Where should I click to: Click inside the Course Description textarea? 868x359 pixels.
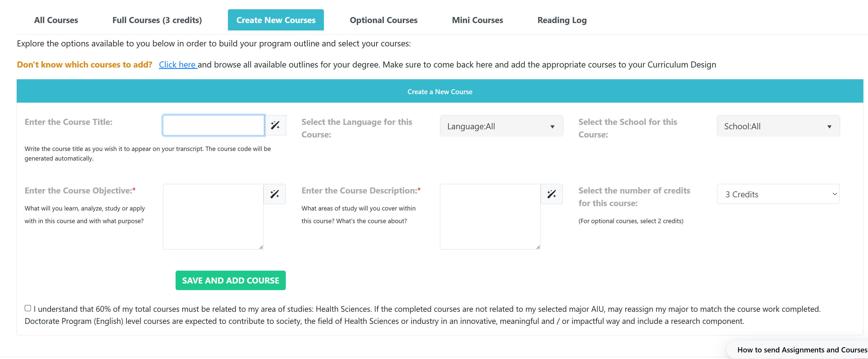(x=490, y=216)
